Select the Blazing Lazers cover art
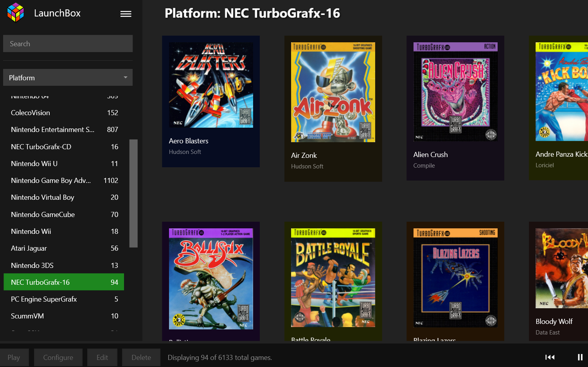The width and height of the screenshot is (588, 367). (x=455, y=278)
